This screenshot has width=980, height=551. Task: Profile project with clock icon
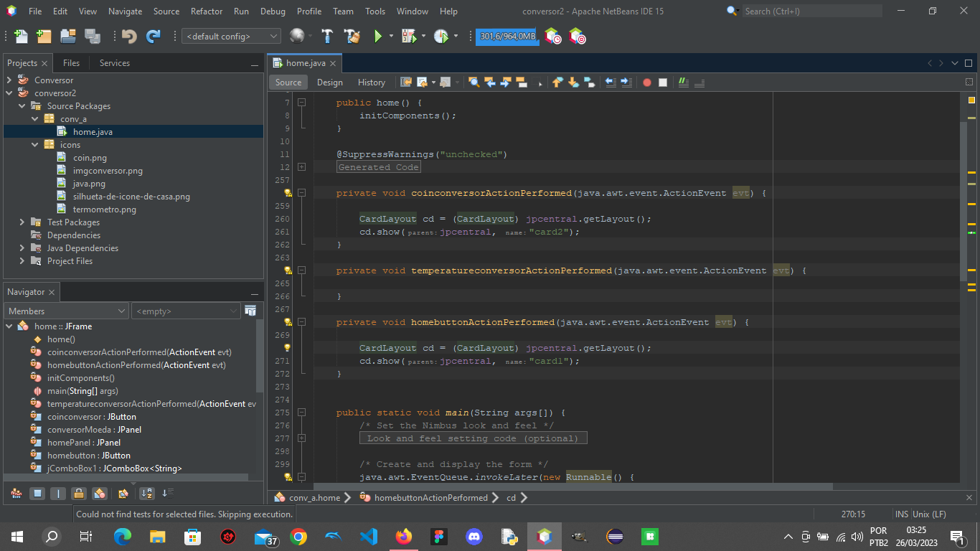tap(440, 36)
